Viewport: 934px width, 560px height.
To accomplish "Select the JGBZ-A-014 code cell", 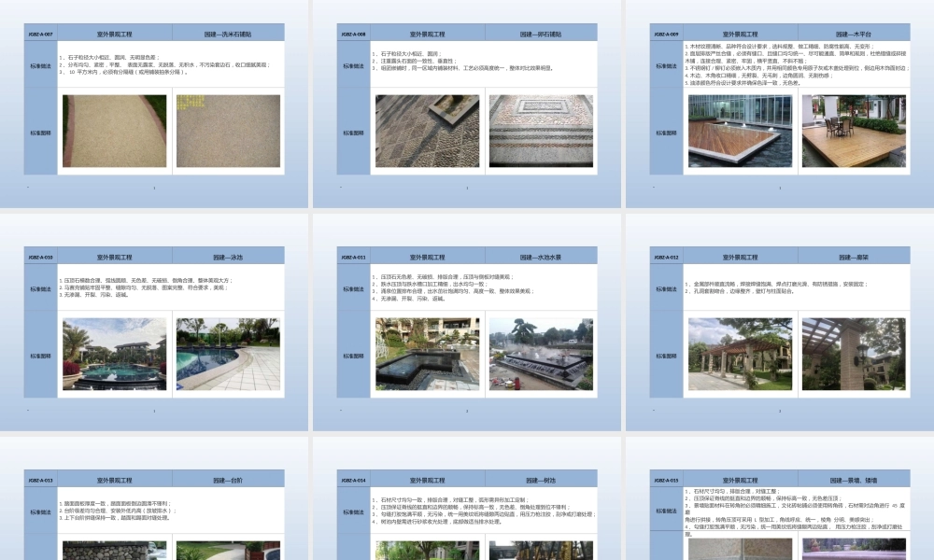I will 353,480.
